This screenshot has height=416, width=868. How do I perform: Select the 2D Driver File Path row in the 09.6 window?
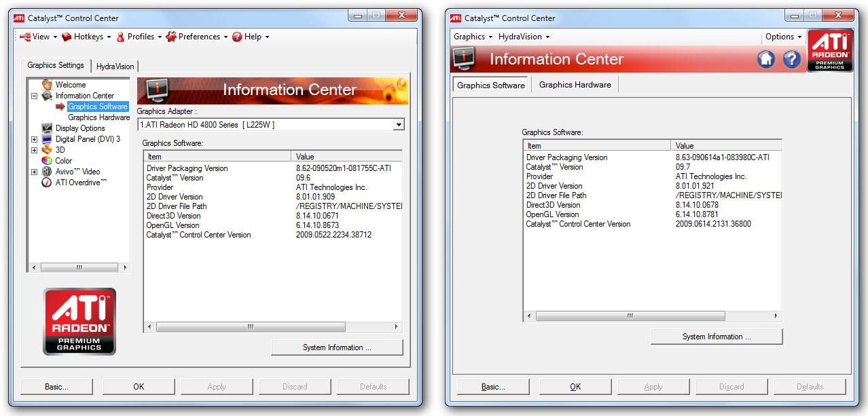(x=273, y=206)
